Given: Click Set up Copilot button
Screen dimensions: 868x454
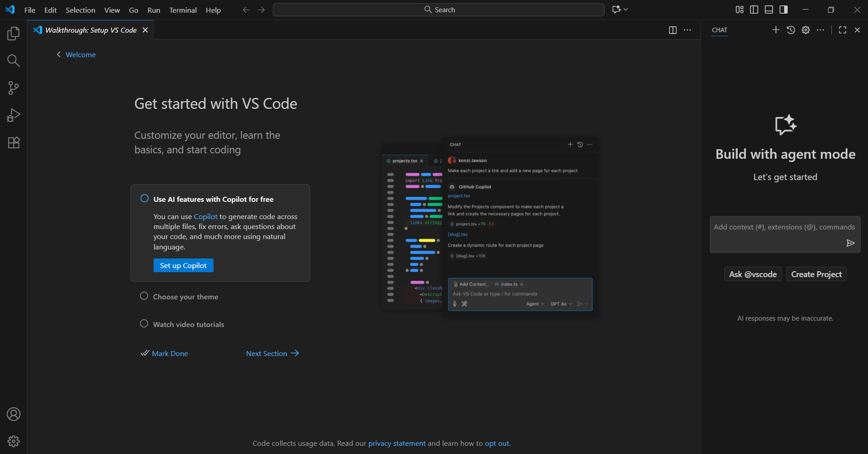Looking at the screenshot, I should pos(183,265).
